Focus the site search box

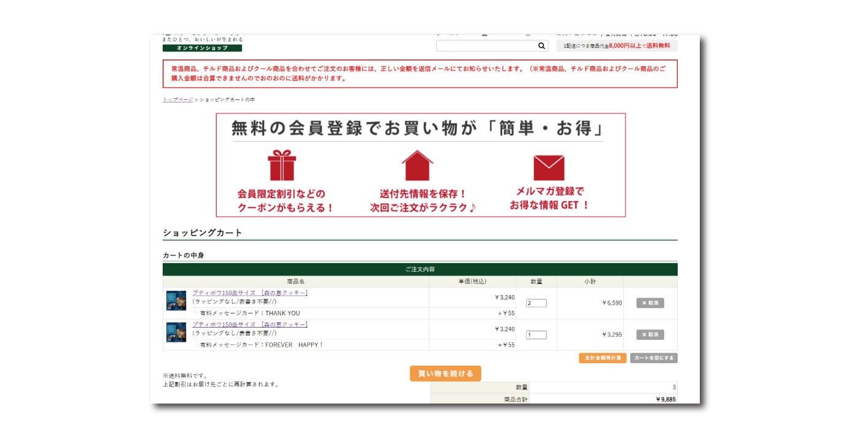click(x=492, y=45)
